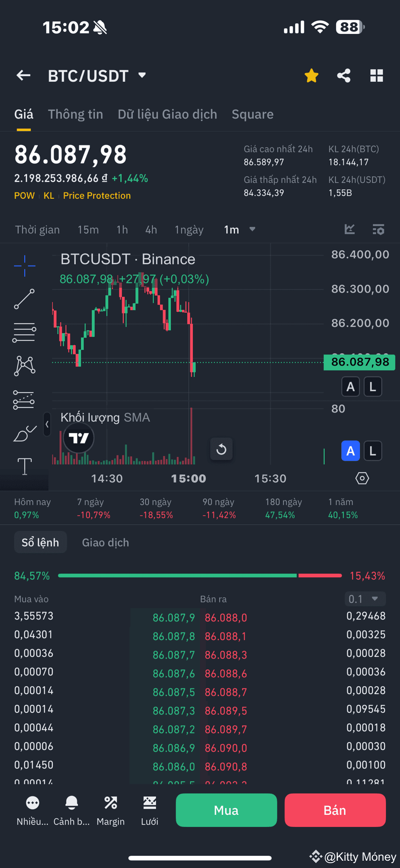Open the chart indicators icon
Image resolution: width=400 pixels, height=868 pixels.
pos(350,229)
